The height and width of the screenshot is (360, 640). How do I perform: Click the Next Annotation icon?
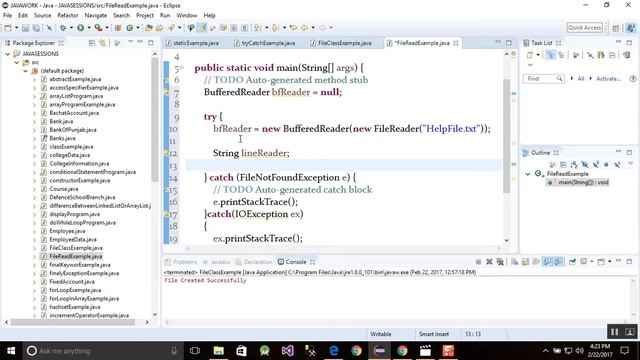tap(258, 28)
